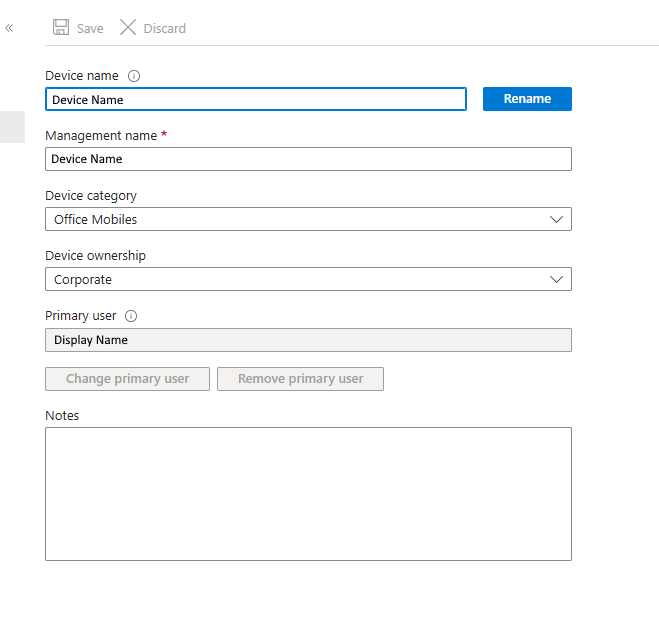Collapse the side panel with double chevron
This screenshot has width=659, height=617.
9,28
